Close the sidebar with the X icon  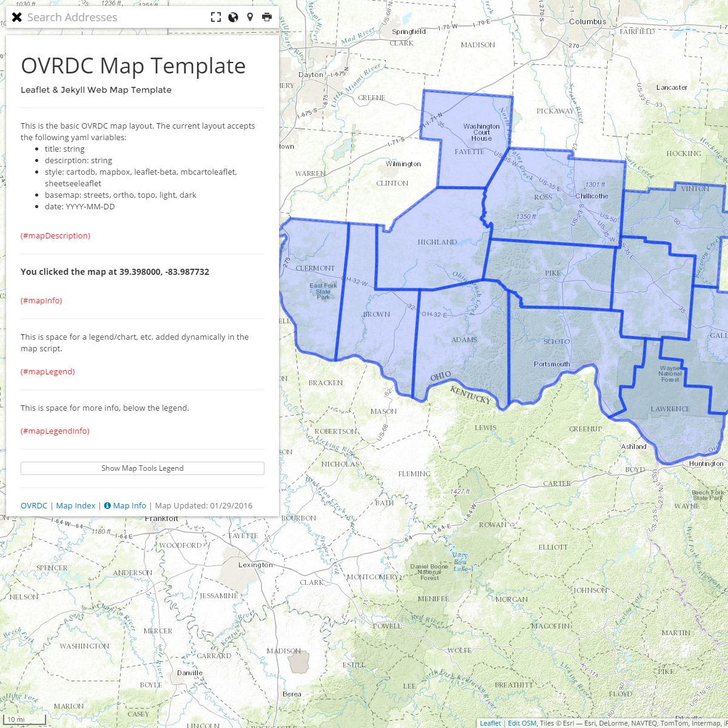(17, 18)
